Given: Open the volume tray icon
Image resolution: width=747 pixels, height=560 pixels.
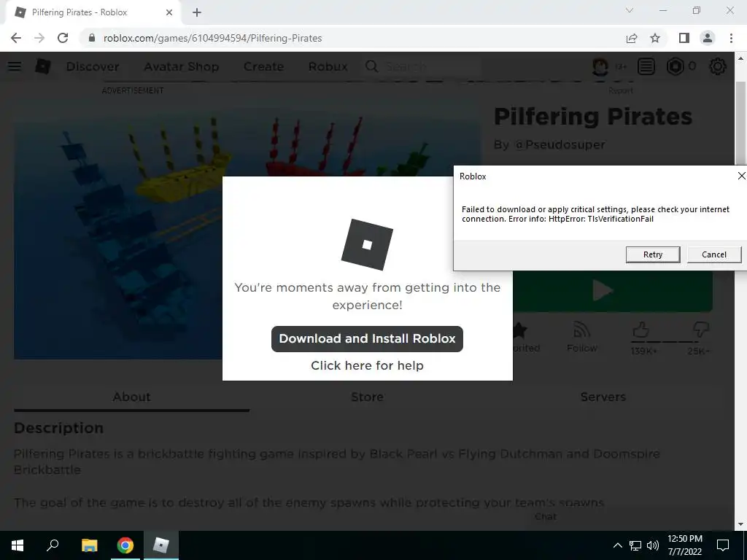Looking at the screenshot, I should [653, 545].
